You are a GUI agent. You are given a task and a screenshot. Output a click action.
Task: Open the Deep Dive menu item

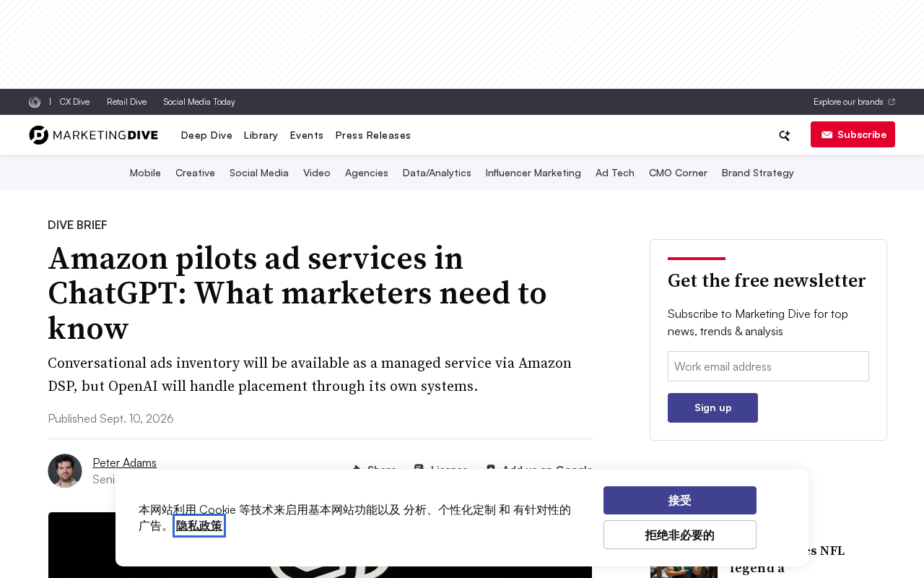[x=206, y=135]
